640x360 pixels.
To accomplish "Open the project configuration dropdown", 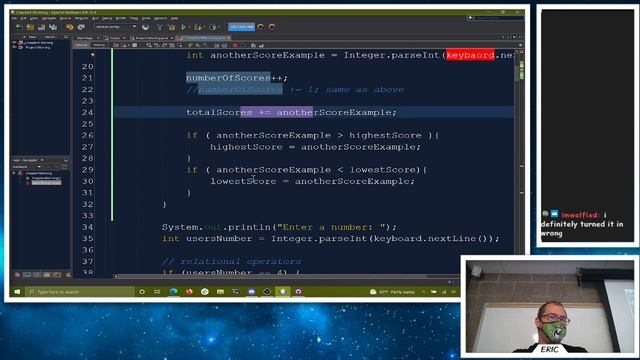I will pyautogui.click(x=116, y=27).
